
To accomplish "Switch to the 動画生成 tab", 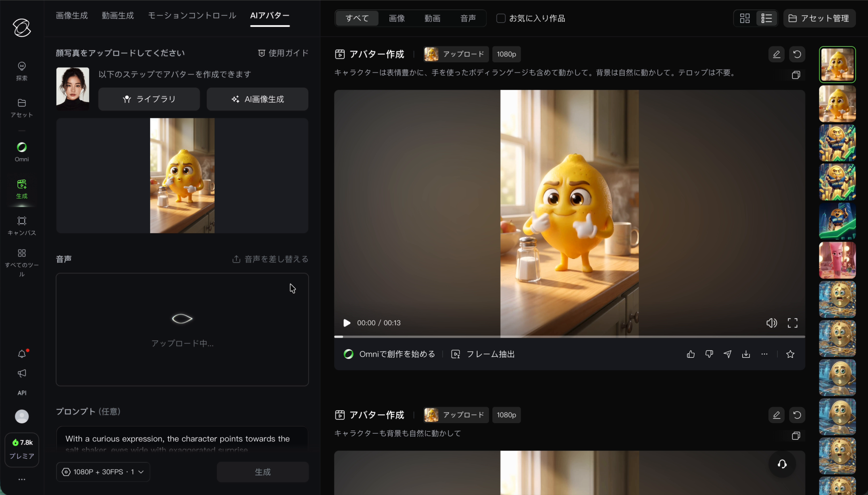I will (118, 15).
